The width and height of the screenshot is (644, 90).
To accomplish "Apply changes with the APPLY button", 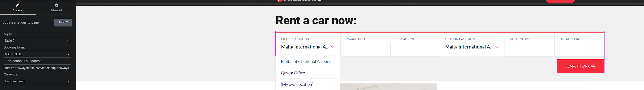I will pyautogui.click(x=63, y=22).
